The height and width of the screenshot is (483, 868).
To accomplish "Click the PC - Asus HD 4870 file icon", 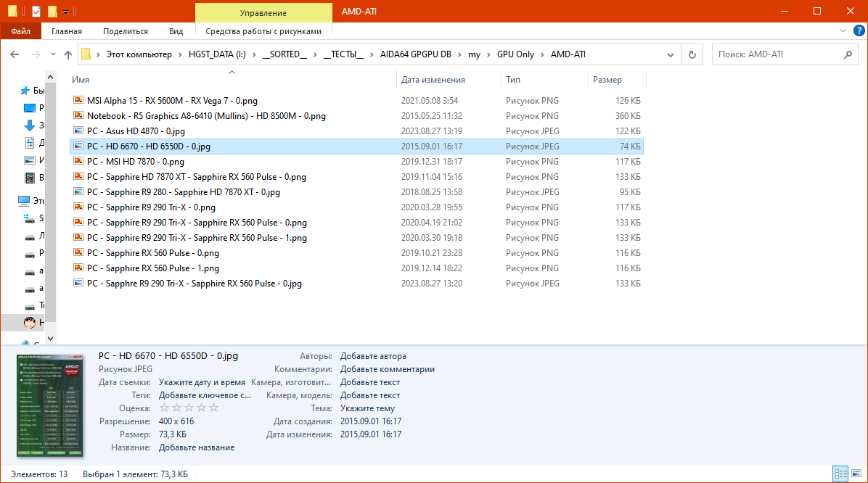I will click(x=78, y=131).
